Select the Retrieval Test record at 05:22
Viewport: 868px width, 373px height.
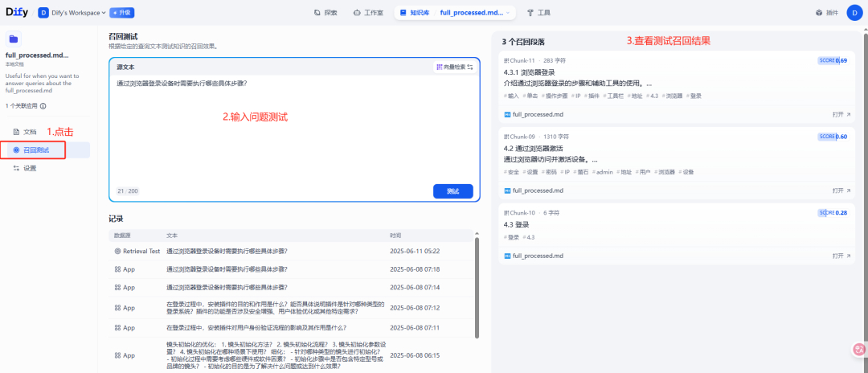pyautogui.click(x=291, y=252)
